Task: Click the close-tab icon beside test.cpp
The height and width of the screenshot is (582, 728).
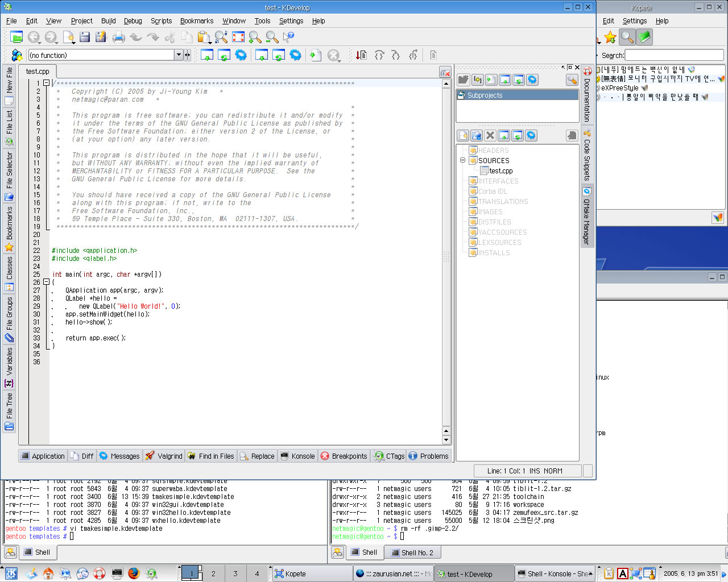Action: 445,72
